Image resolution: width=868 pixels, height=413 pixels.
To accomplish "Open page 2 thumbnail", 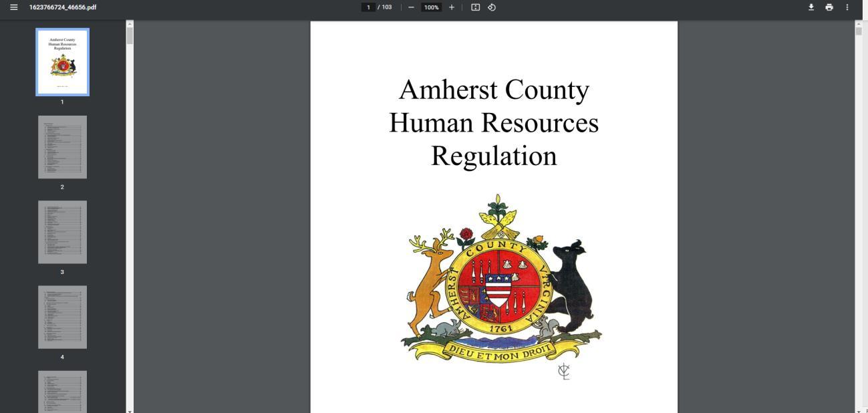I will coord(62,147).
